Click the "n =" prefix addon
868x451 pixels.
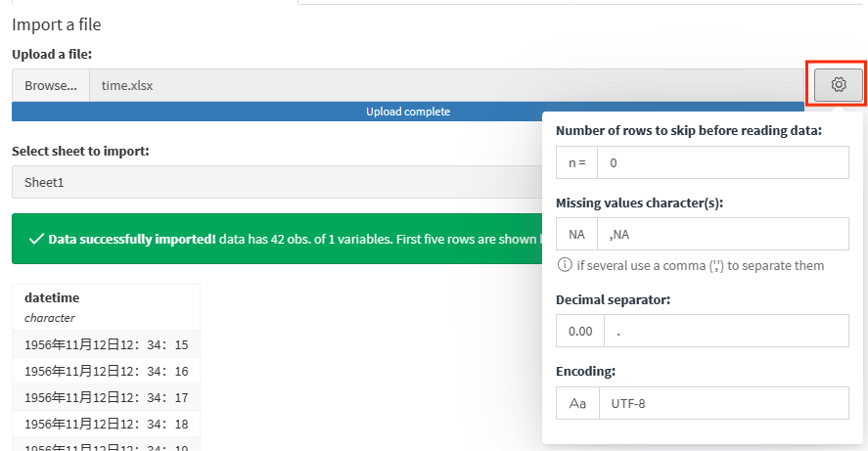pos(577,163)
